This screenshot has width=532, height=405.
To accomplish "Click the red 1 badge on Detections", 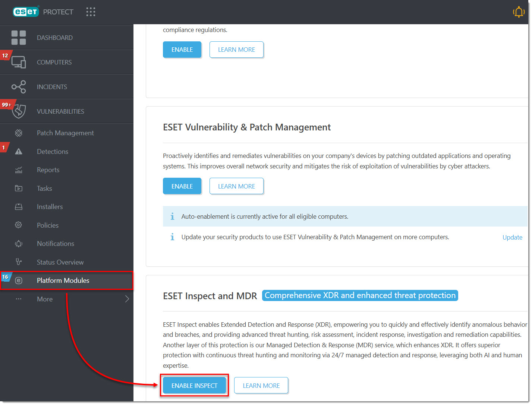I will coord(4,148).
